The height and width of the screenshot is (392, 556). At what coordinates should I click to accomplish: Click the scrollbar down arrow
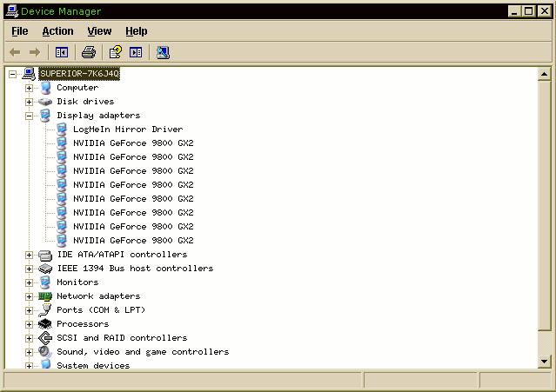point(544,362)
